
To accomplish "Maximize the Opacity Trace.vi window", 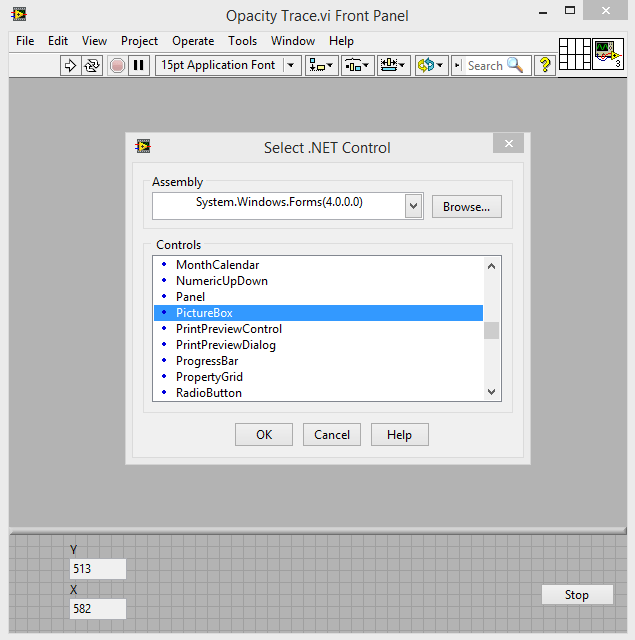I will coord(570,11).
